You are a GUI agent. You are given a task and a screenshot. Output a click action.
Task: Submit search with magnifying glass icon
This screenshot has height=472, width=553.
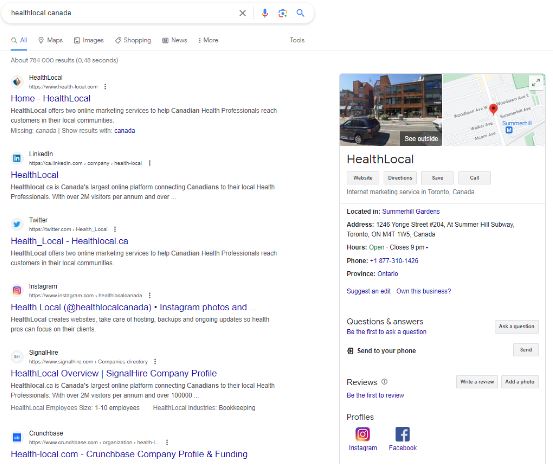300,13
